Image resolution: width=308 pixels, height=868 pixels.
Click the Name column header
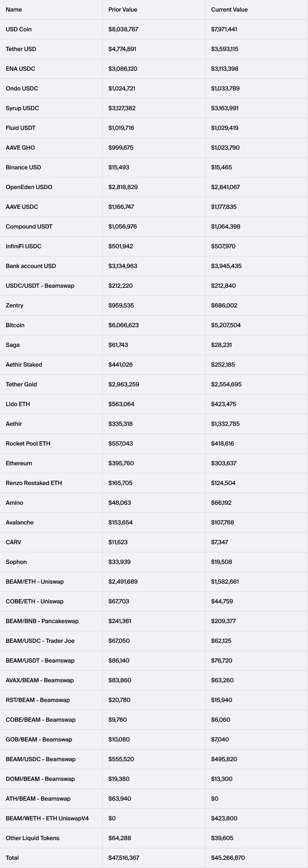click(13, 10)
